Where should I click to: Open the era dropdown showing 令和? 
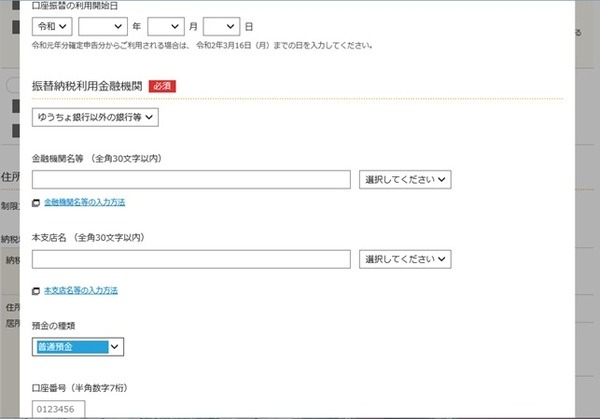pos(52,26)
